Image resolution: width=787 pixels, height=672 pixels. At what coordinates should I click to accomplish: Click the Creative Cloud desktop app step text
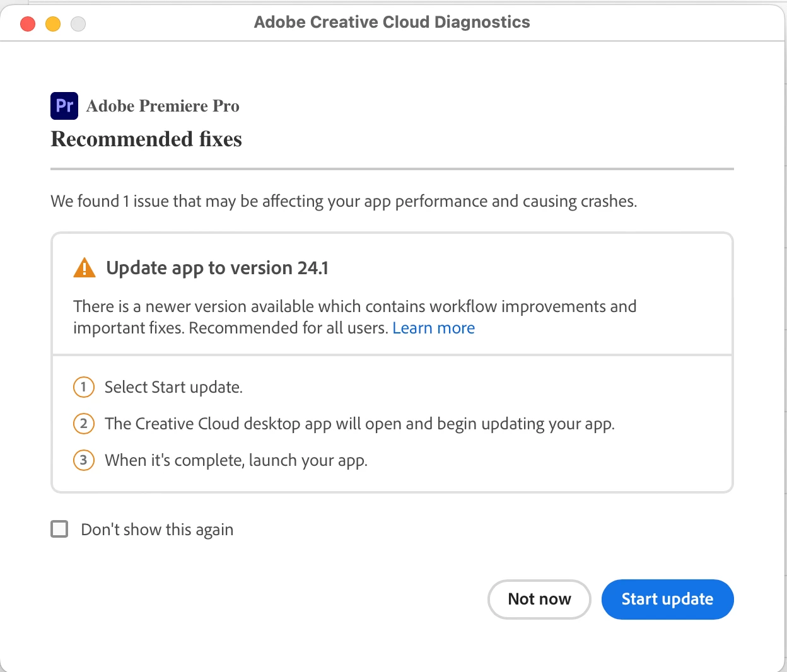(x=359, y=424)
